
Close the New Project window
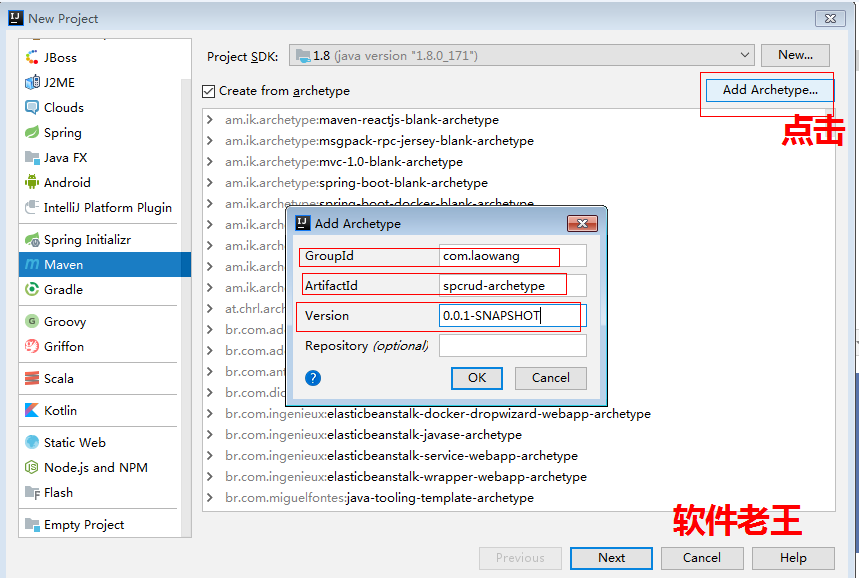(830, 18)
